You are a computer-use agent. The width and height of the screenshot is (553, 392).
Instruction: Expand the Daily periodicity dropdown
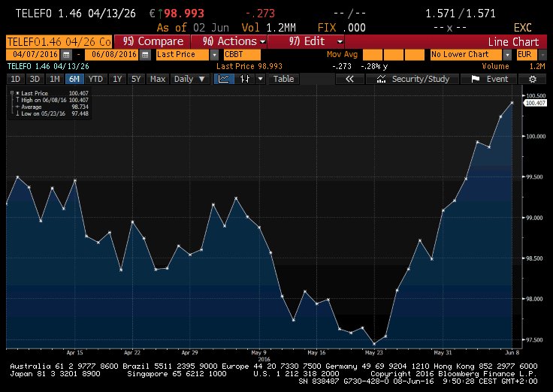click(x=190, y=79)
